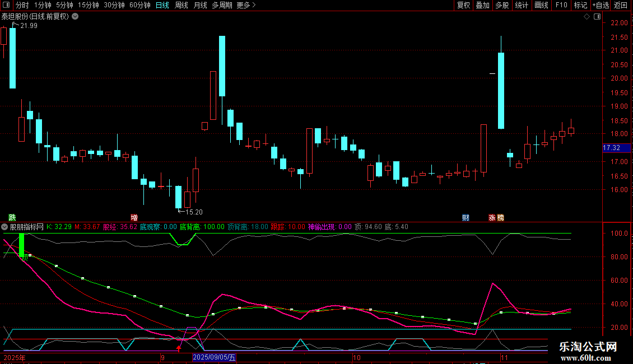633x364 pixels.
Task: Click the 榜 ranking marker icon
Action: pos(500,217)
